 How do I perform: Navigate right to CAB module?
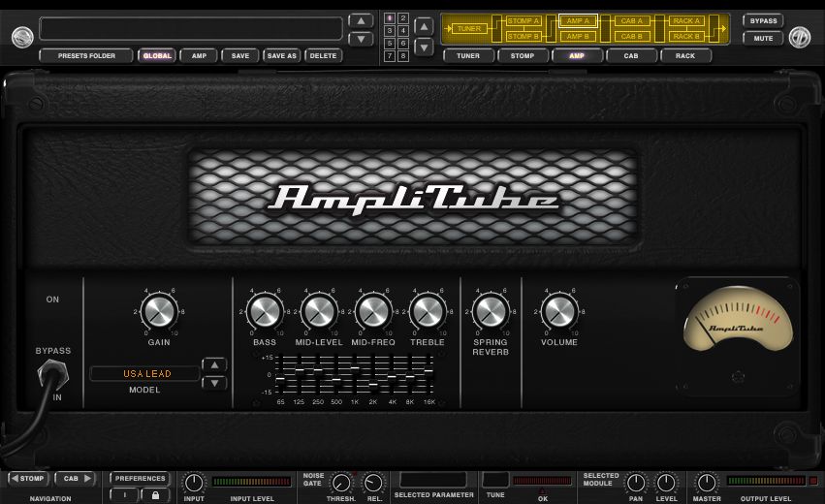point(77,478)
